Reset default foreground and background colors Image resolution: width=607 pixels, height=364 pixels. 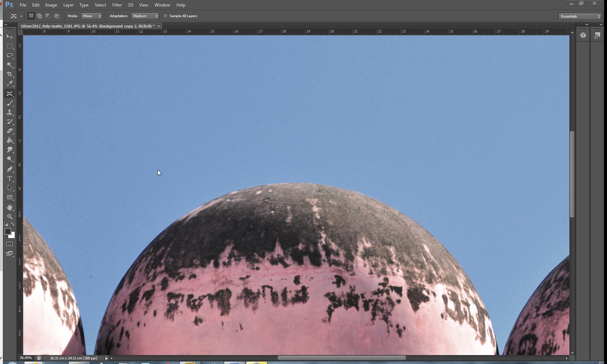[6, 224]
